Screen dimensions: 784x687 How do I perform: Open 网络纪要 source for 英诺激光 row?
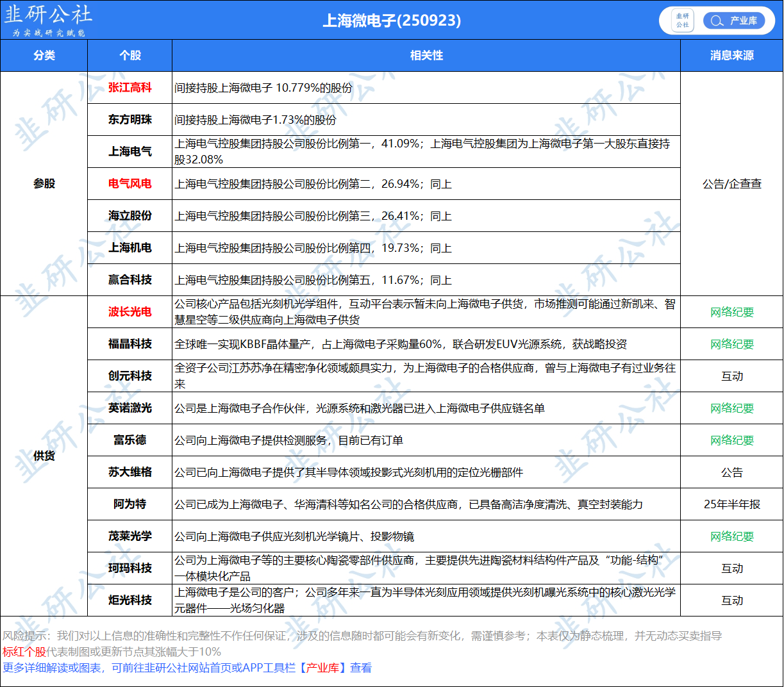point(731,408)
